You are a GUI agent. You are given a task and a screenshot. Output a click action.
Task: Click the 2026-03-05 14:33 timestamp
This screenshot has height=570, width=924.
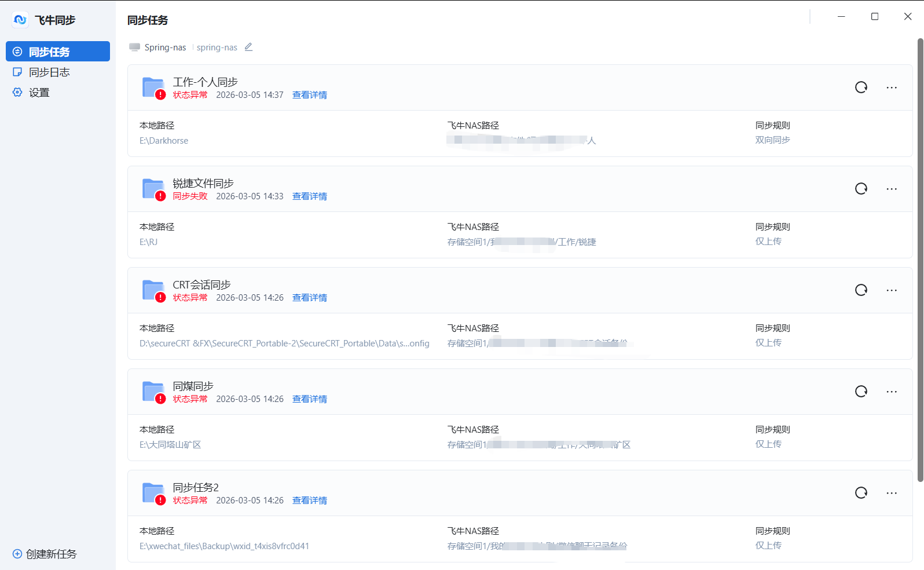click(250, 196)
